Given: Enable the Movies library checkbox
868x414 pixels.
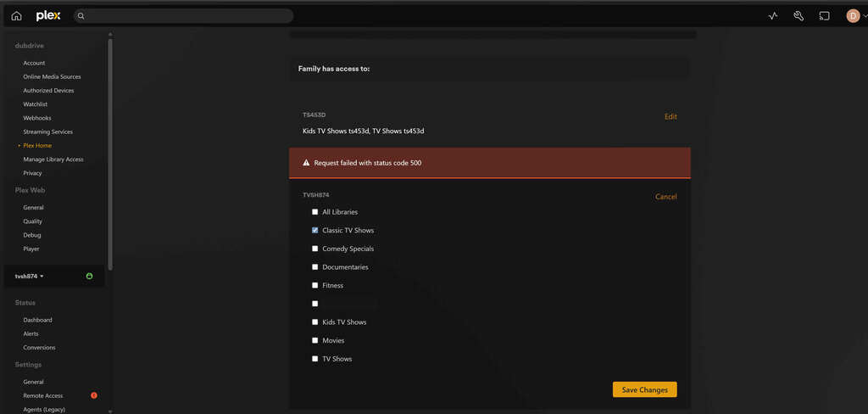Looking at the screenshot, I should pos(315,340).
